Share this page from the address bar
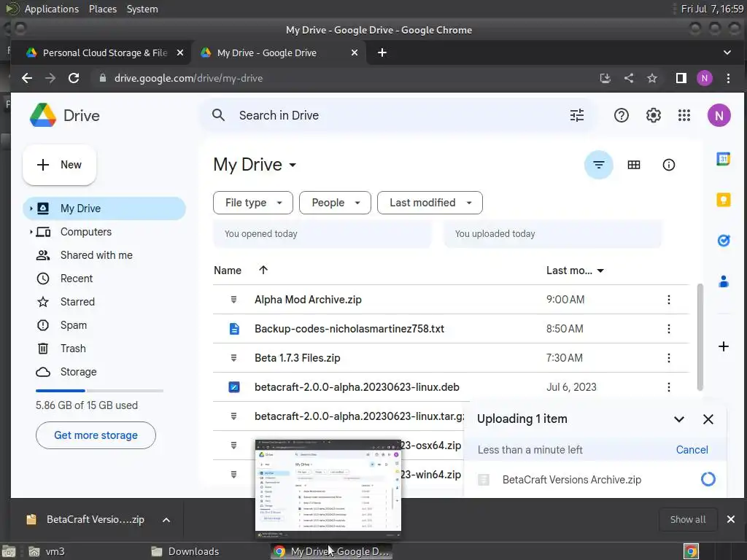747x560 pixels. (x=628, y=78)
